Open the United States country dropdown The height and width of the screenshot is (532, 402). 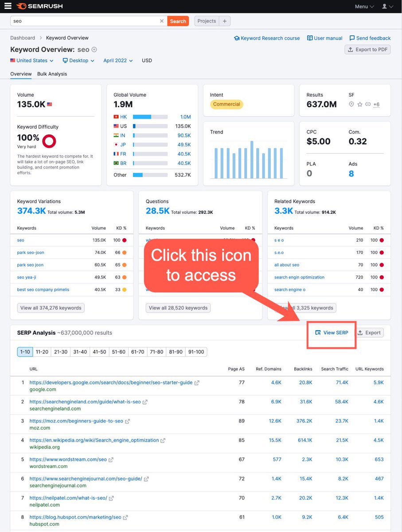coord(32,60)
